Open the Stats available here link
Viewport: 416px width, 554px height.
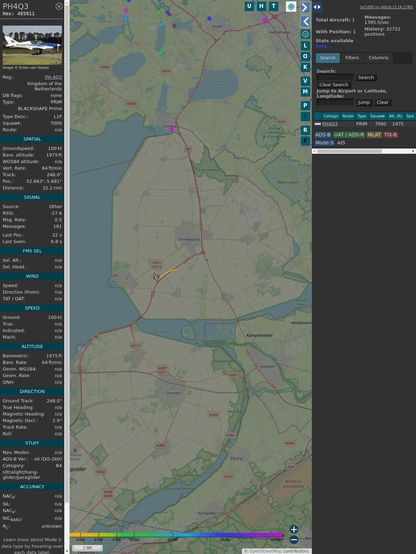tap(321, 46)
